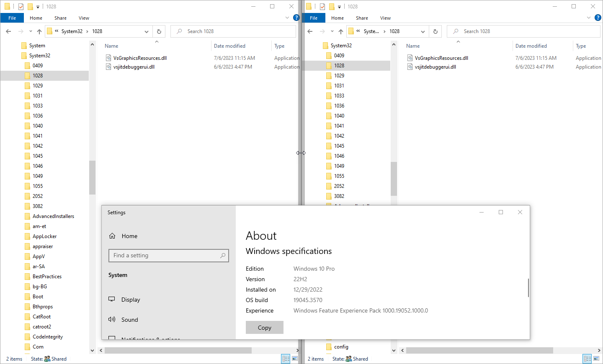Open View tab in right Explorer window

(385, 18)
